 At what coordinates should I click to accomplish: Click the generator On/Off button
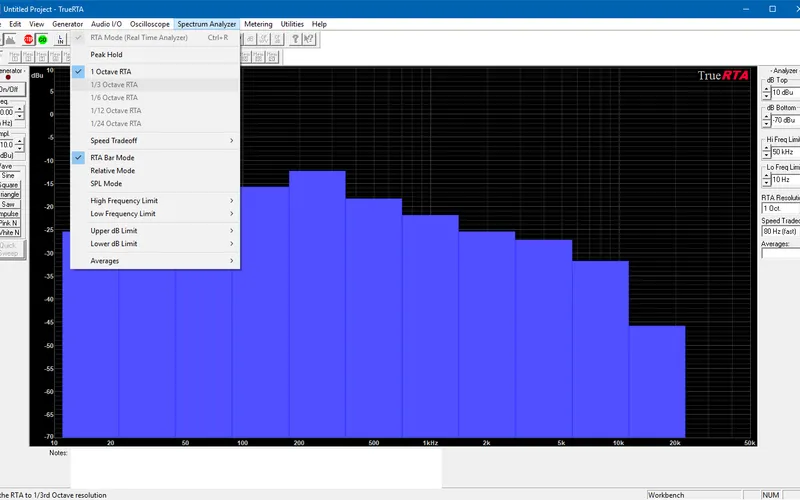click(x=9, y=89)
